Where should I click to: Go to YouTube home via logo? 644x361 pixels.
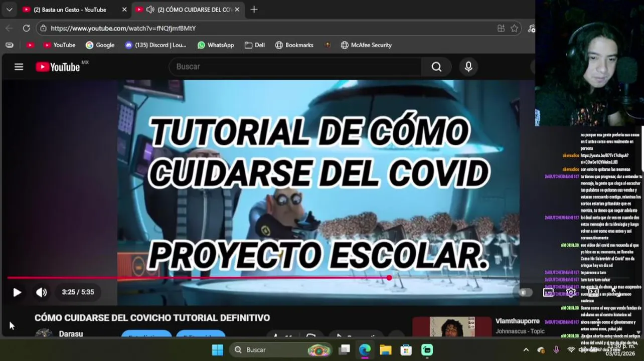pyautogui.click(x=58, y=67)
